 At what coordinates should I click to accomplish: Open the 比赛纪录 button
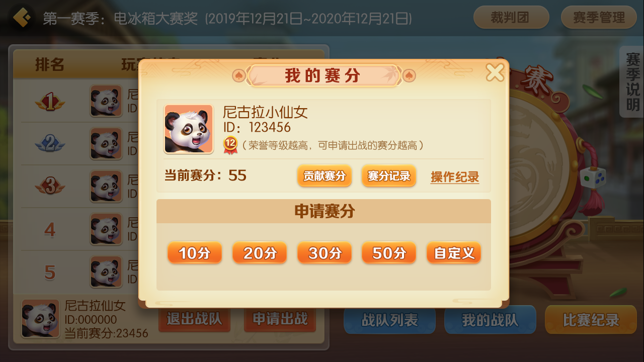click(x=591, y=320)
